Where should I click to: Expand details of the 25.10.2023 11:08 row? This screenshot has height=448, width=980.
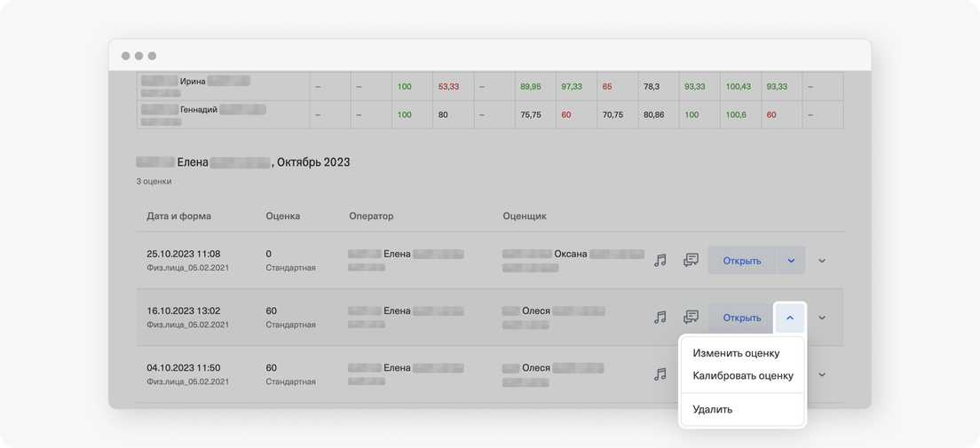coord(822,261)
